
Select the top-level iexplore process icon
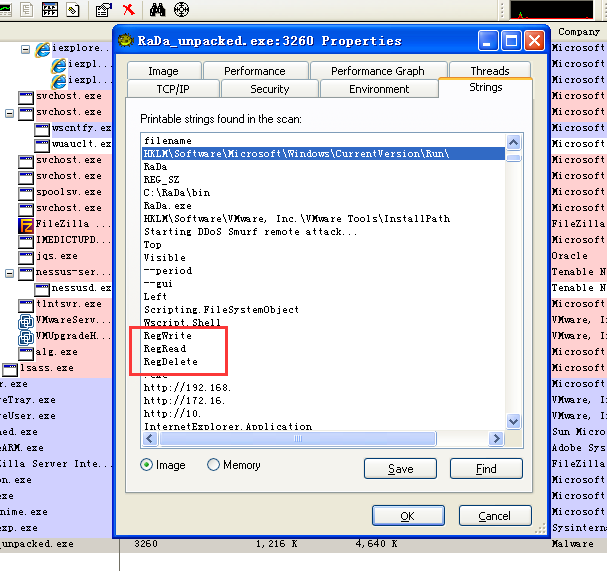point(43,50)
